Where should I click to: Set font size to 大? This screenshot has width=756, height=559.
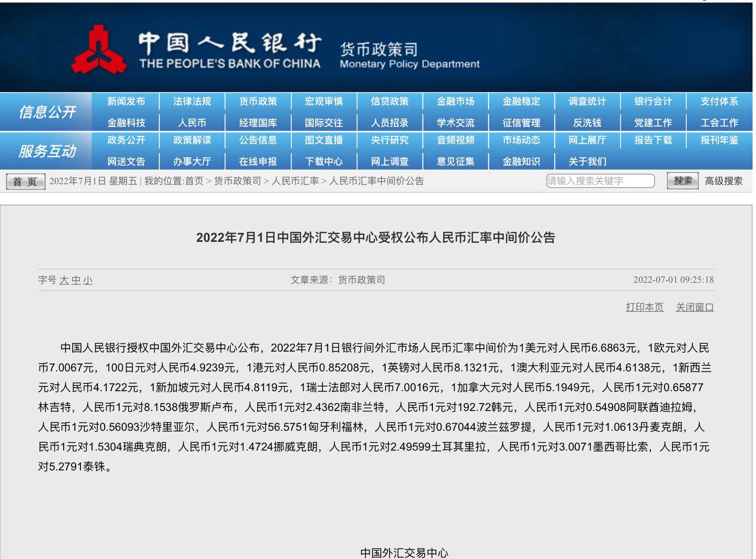(x=64, y=280)
